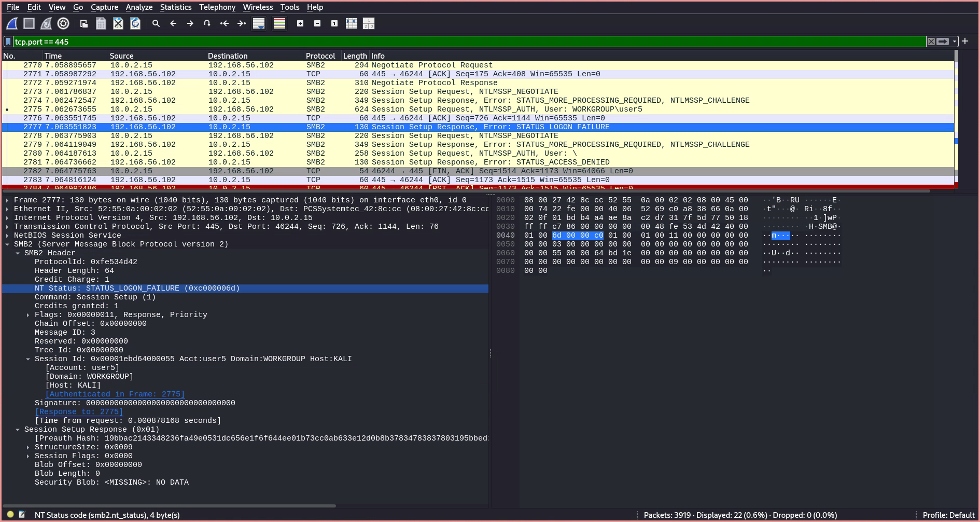Open capture options gear icon
Screen dimensions: 980x522
63,23
